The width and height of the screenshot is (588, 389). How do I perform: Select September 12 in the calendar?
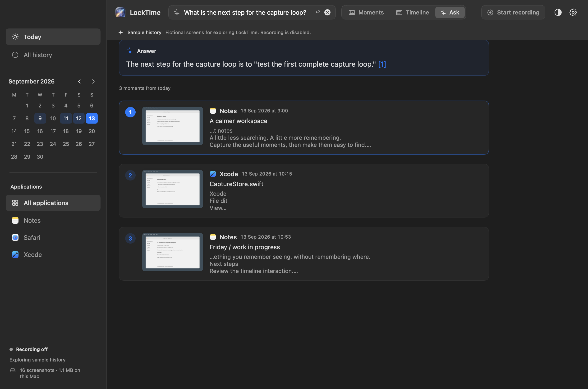tap(79, 118)
